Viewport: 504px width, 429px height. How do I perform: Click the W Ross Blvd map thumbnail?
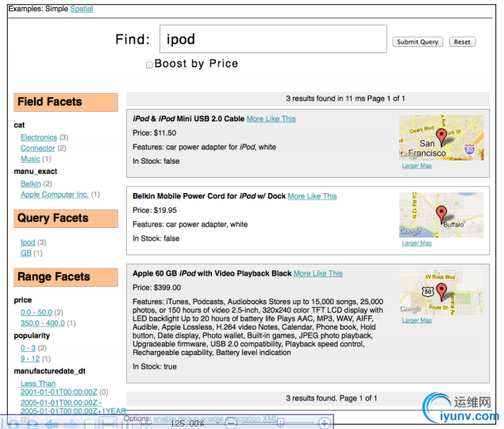(x=441, y=292)
